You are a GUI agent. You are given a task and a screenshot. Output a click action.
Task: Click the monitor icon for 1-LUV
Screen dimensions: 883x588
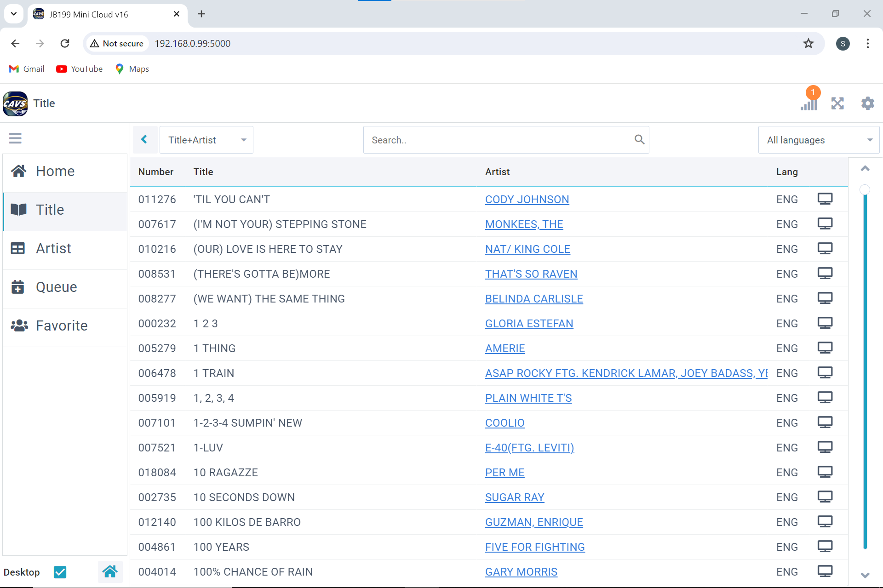[x=825, y=447]
